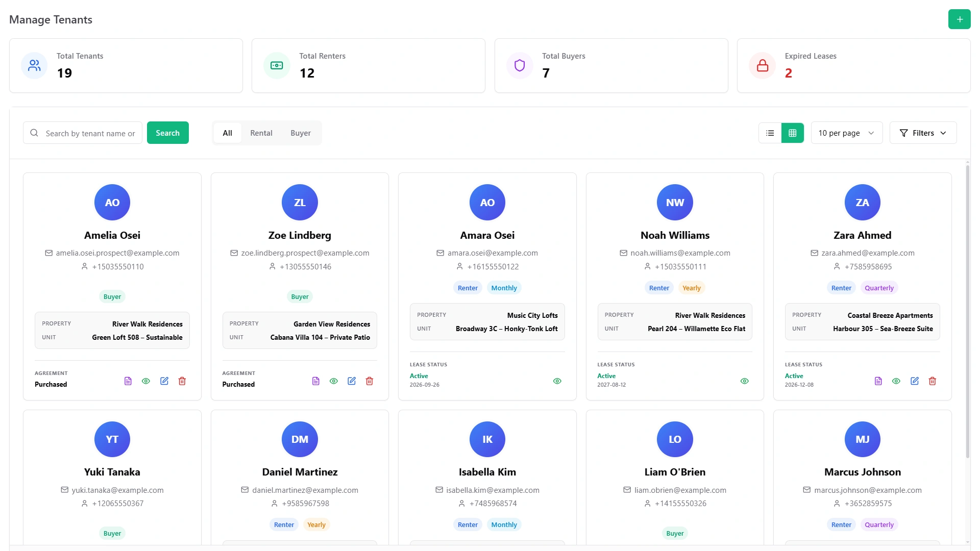This screenshot has height=551, width=980.
Task: Click Liam O'Brien's Buyer badge
Action: pos(675,534)
